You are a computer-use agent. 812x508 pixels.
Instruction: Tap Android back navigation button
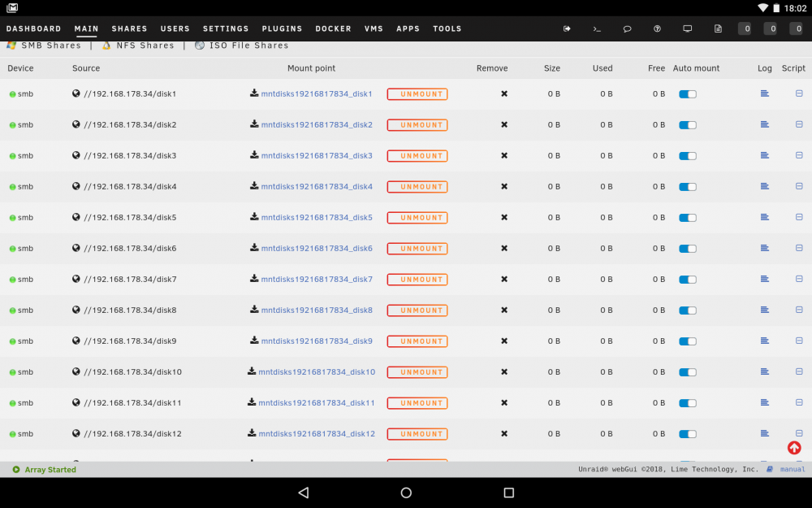coord(304,493)
